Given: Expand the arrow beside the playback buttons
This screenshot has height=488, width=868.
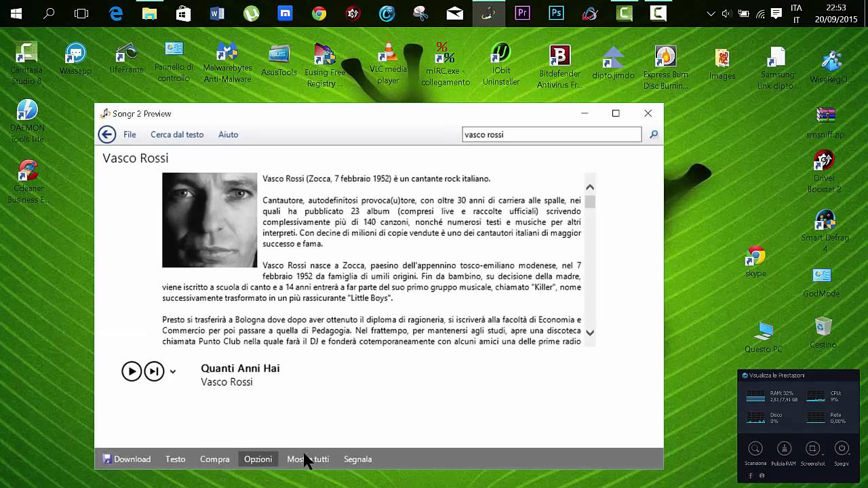Looking at the screenshot, I should point(173,371).
